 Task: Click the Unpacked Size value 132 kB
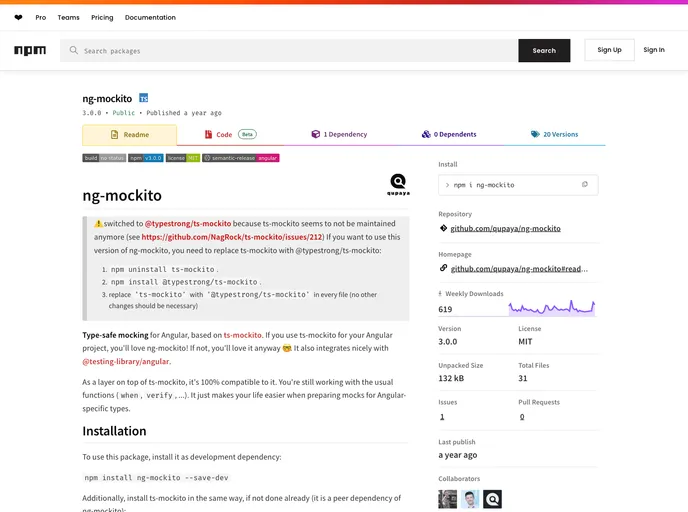(x=451, y=378)
